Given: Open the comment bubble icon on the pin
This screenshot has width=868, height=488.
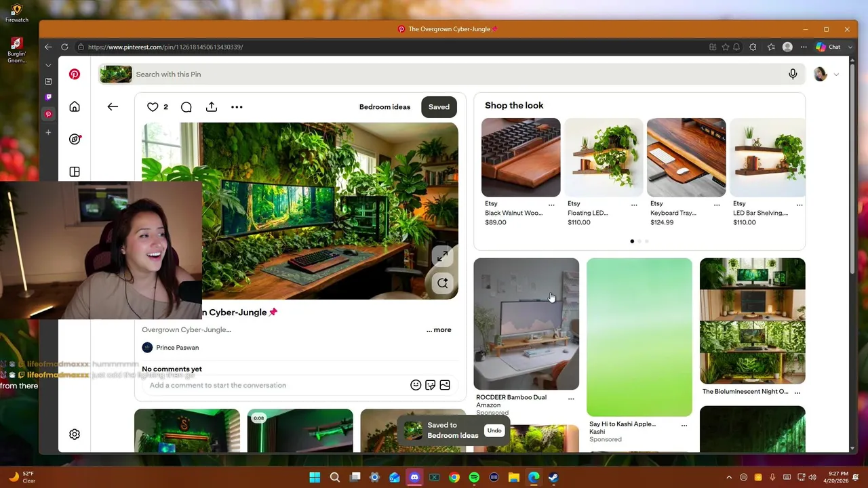Looking at the screenshot, I should (186, 107).
